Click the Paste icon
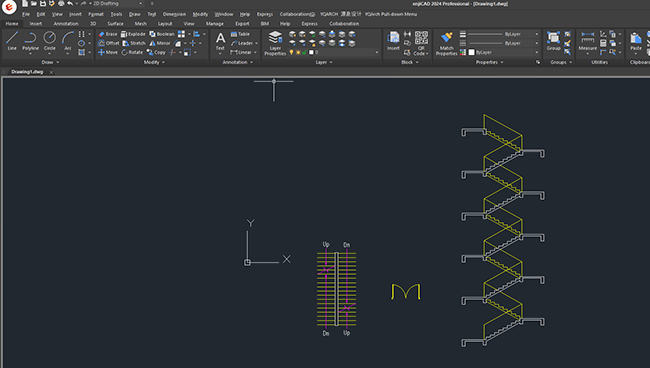650x368 pixels. pyautogui.click(x=635, y=41)
